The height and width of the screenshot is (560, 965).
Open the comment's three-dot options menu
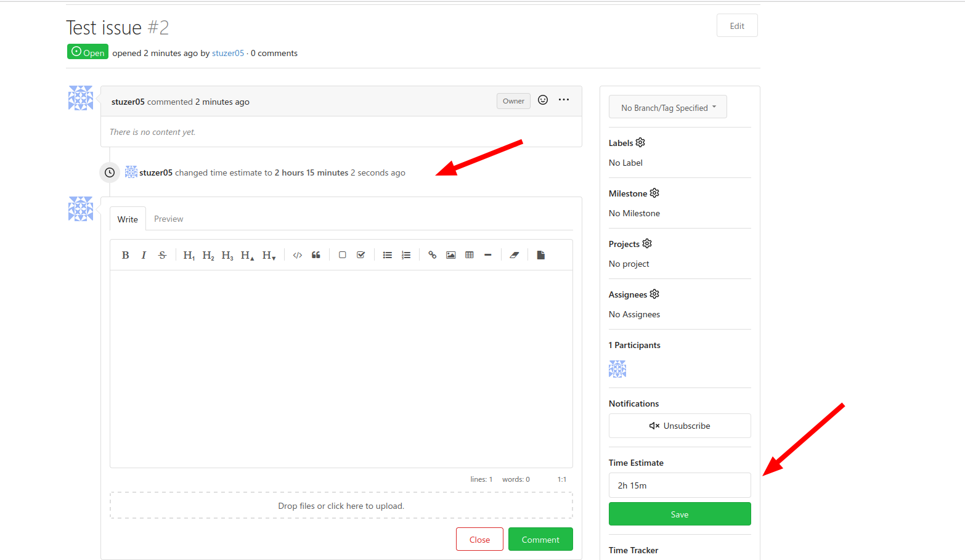(x=564, y=100)
